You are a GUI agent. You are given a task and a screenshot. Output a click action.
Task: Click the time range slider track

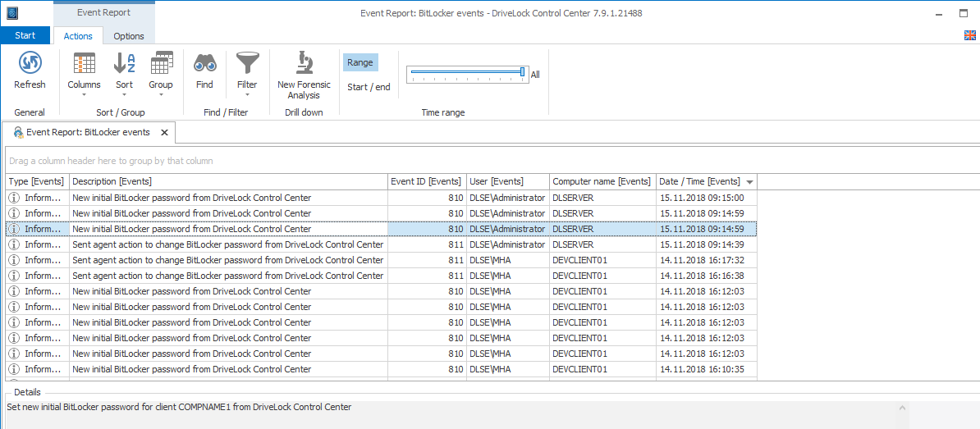point(465,72)
